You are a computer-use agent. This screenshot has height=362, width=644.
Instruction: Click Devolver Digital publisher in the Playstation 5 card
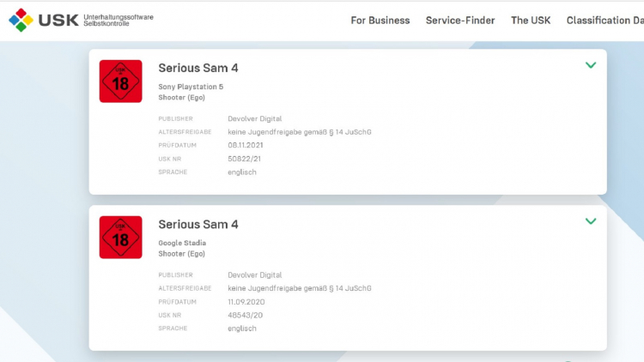point(254,118)
